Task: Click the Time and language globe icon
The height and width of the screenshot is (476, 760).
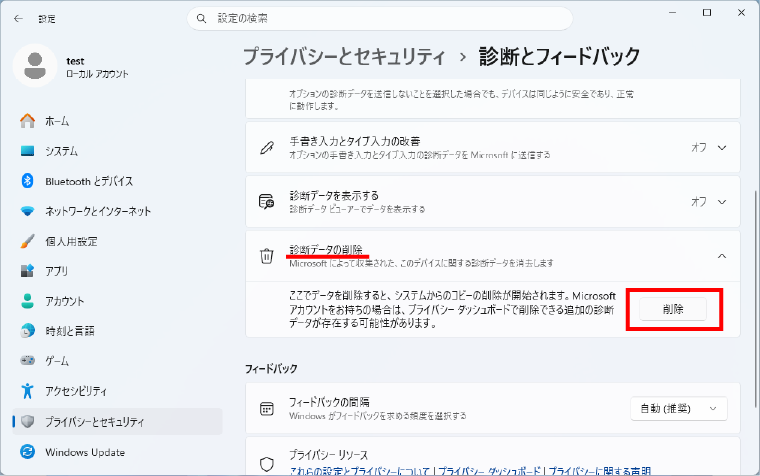Action: [28, 331]
